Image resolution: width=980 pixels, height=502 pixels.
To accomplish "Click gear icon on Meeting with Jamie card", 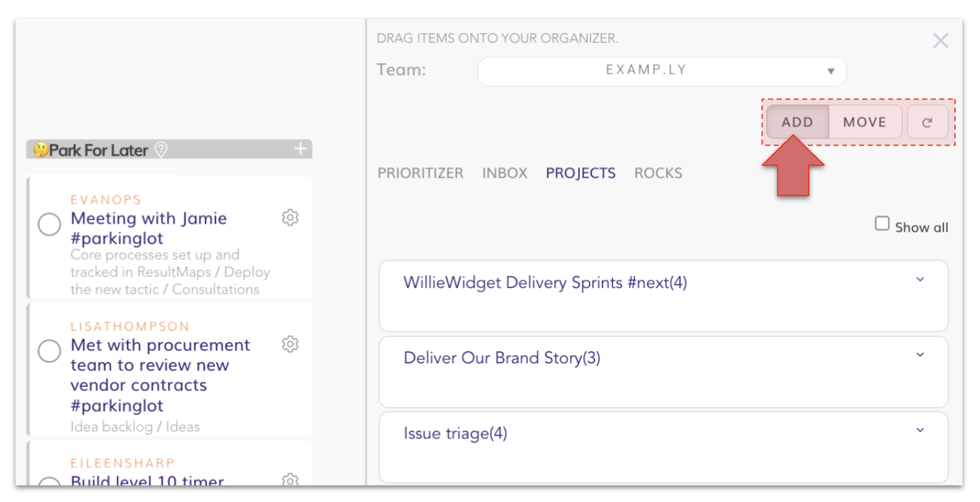I will [290, 218].
